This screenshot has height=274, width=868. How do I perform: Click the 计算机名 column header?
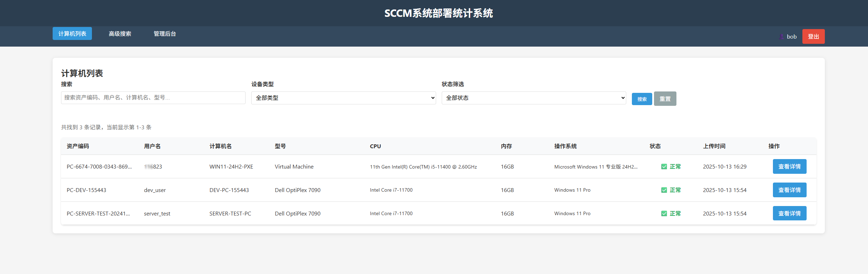click(x=221, y=146)
